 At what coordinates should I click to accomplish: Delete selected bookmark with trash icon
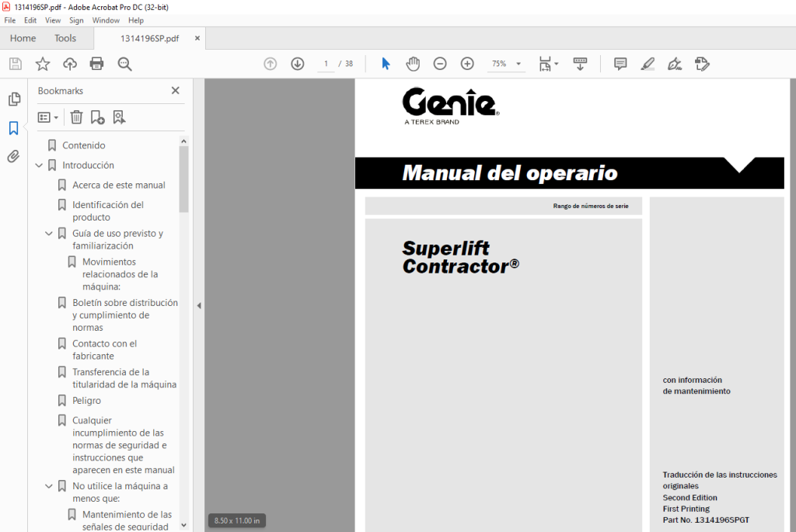coord(76,117)
